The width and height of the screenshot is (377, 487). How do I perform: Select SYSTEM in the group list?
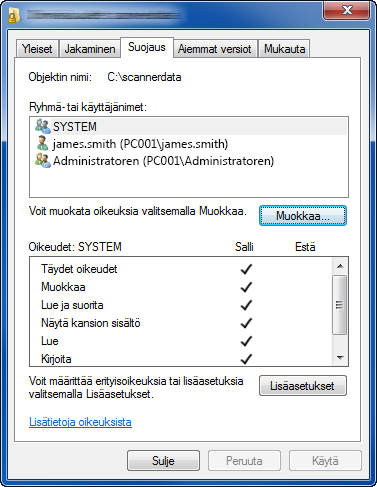click(x=189, y=126)
